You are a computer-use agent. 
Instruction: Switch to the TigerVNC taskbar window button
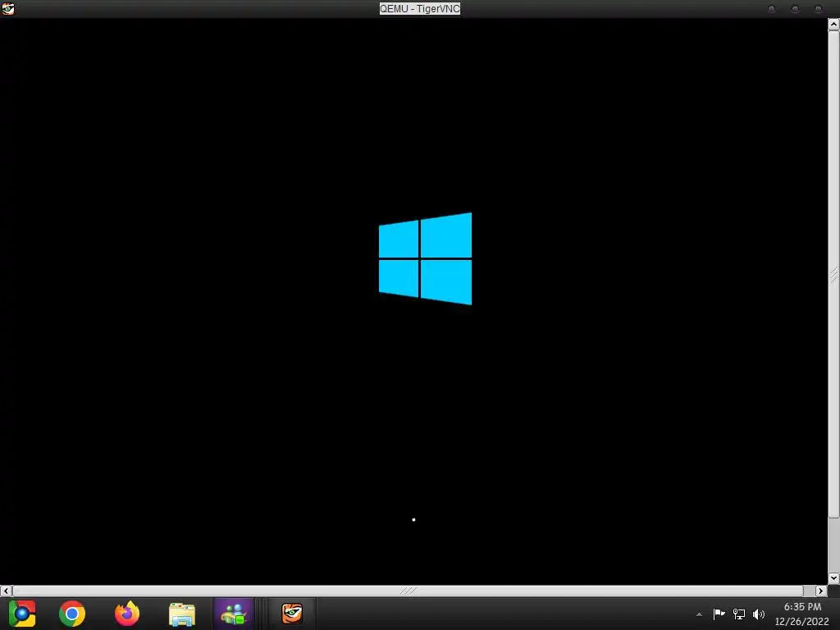tap(292, 614)
